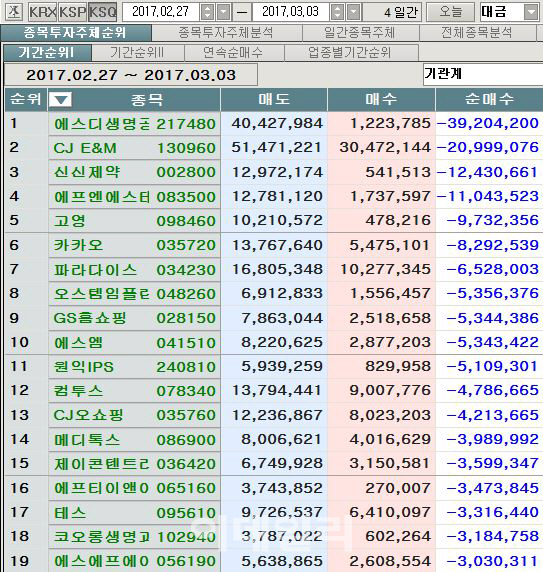Select the 기간순위I sub-tab
543x572 pixels.
point(47,53)
